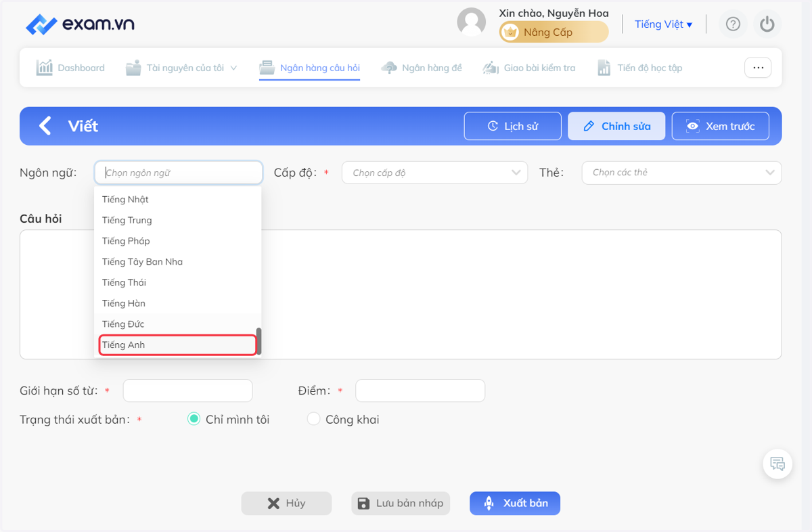Click the back arrow beside Viết
This screenshot has height=532, width=812.
(x=45, y=126)
